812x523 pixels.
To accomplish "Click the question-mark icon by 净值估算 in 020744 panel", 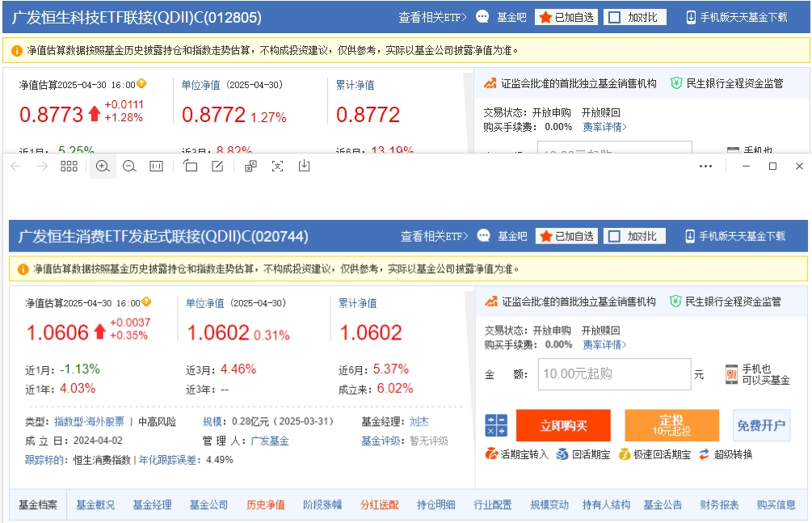I will tap(146, 302).
